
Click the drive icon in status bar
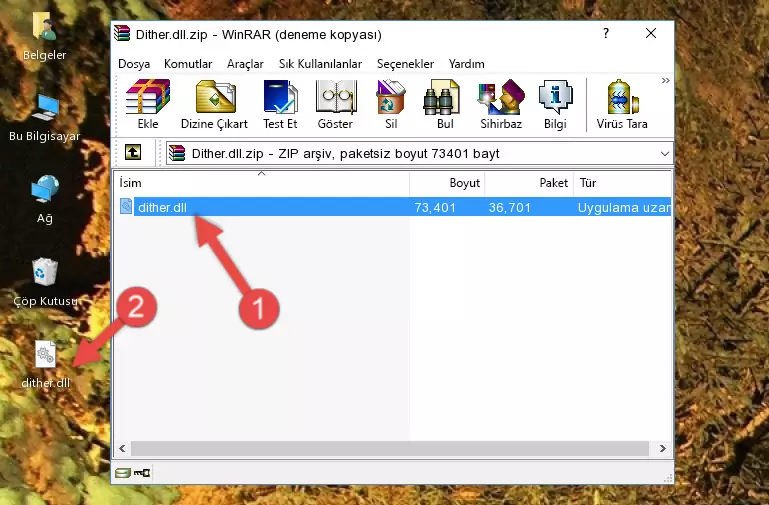point(122,473)
